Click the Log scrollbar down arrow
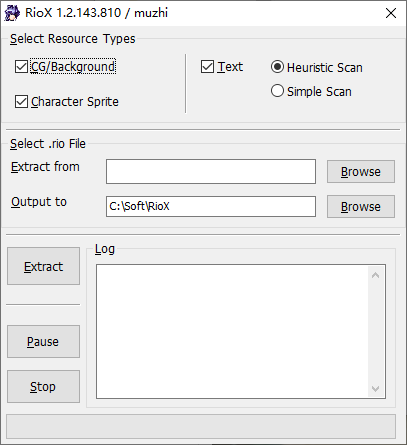The width and height of the screenshot is (407, 445). click(x=376, y=388)
